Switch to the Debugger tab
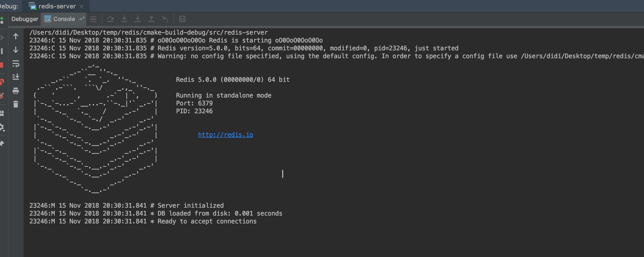The height and width of the screenshot is (257, 644). coord(25,19)
